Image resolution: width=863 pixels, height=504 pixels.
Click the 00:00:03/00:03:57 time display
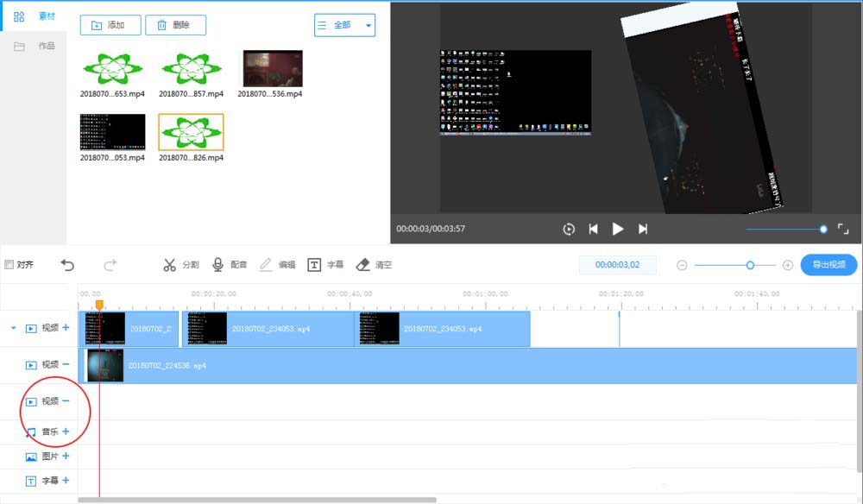431,229
